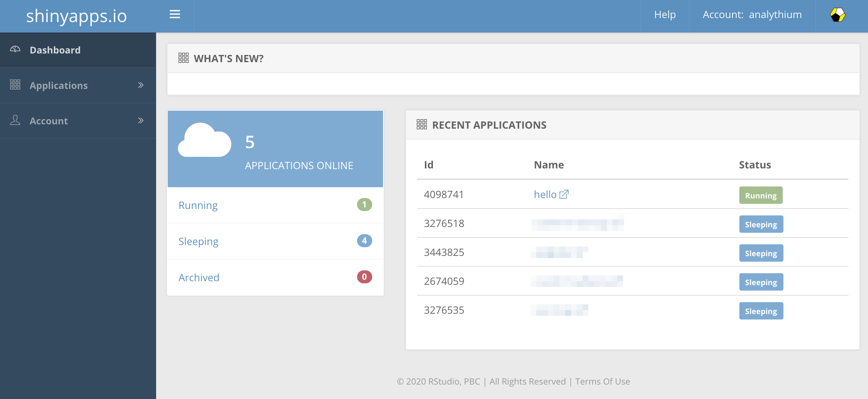The image size is (868, 399).
Task: Open the Running applications list
Action: pyautogui.click(x=198, y=205)
